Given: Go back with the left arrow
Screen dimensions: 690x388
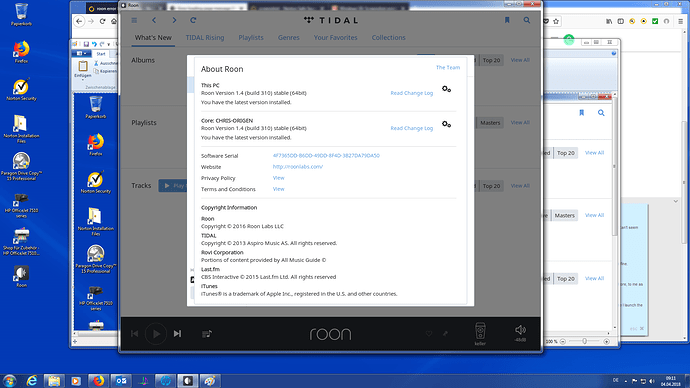Looking at the screenshot, I should tap(154, 20).
